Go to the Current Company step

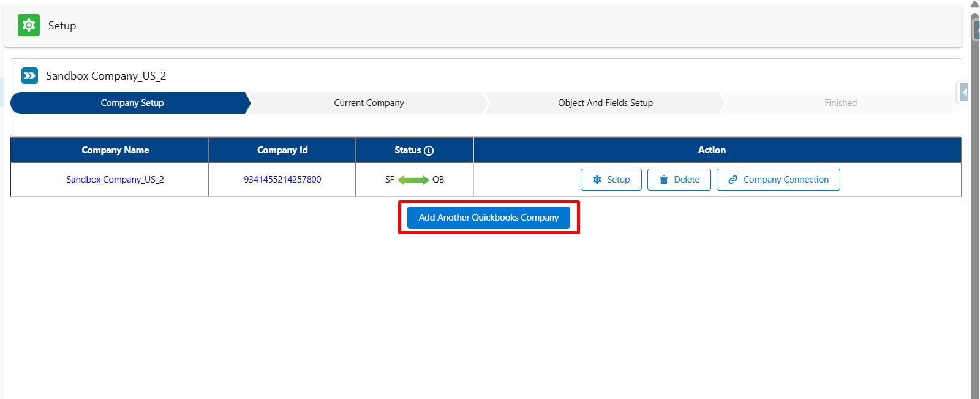pyautogui.click(x=369, y=103)
